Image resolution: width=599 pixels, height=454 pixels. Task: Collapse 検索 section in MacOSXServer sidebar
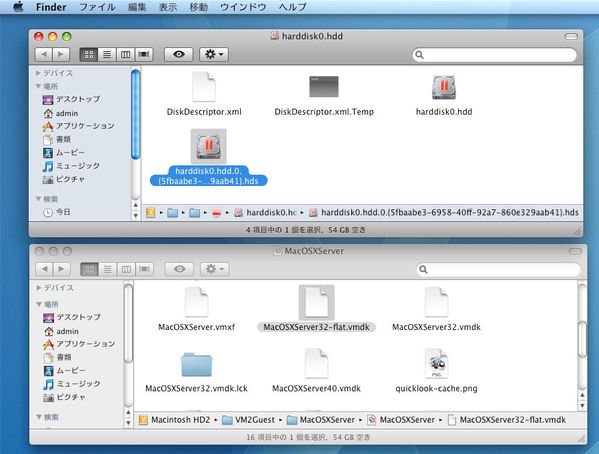click(x=39, y=417)
